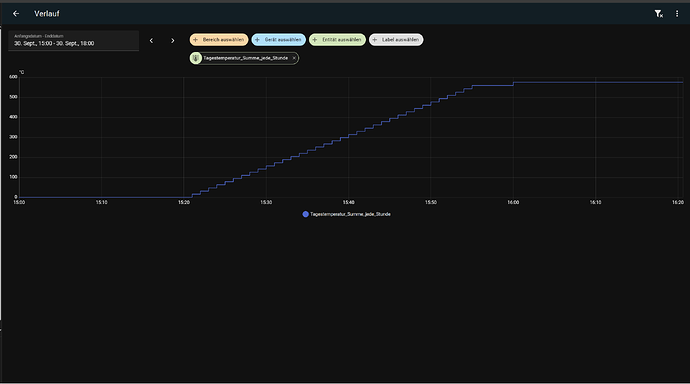Click the 300 y-axis value
Image resolution: width=690 pixels, height=384 pixels.
point(13,137)
